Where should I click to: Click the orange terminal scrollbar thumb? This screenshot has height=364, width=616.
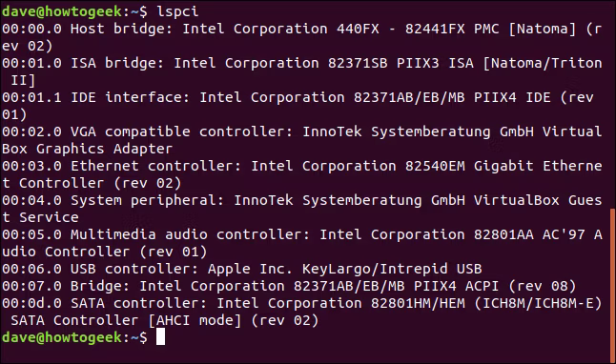point(613,286)
